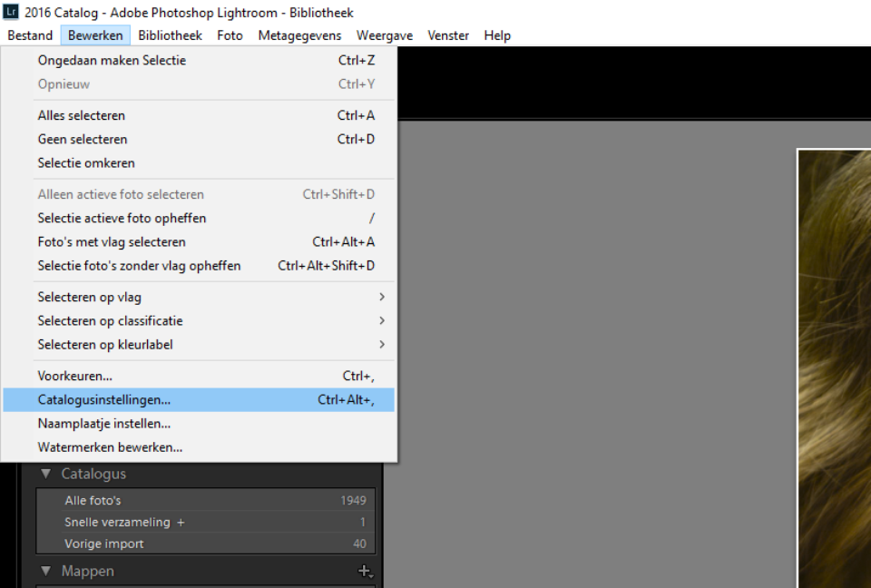Open Voorkeuren... from the menu
The image size is (871, 588).
(x=199, y=376)
